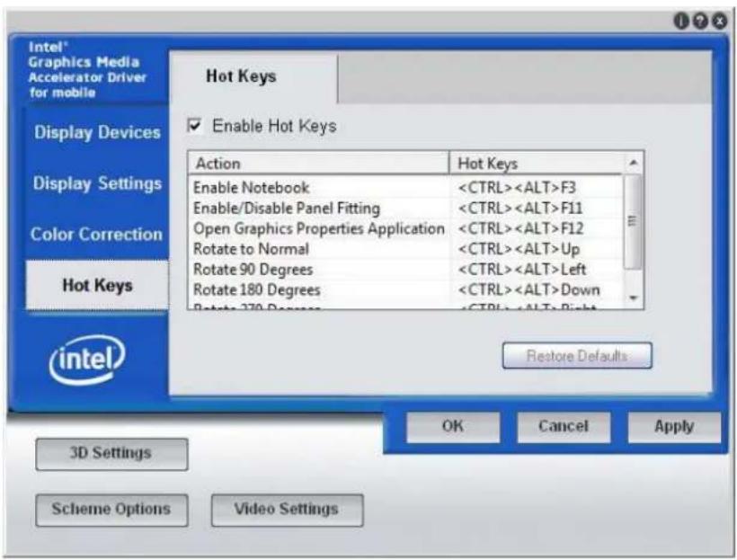Open the info icon in title bar
The height and width of the screenshot is (560, 737).
coord(681,21)
